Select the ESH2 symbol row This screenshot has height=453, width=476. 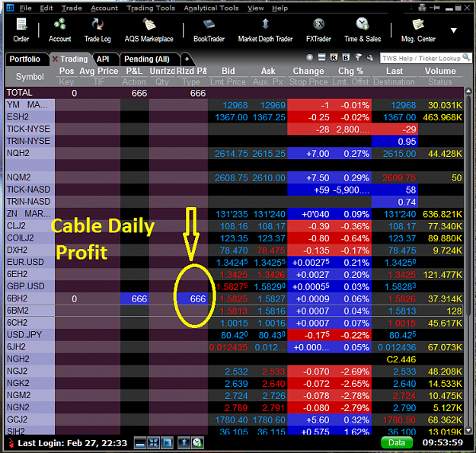[x=235, y=117]
